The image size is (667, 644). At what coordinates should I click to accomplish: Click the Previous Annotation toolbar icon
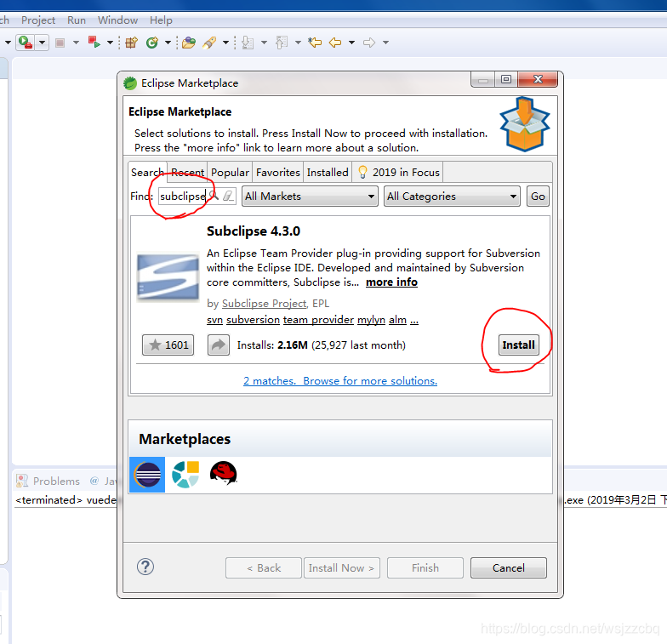(x=282, y=43)
